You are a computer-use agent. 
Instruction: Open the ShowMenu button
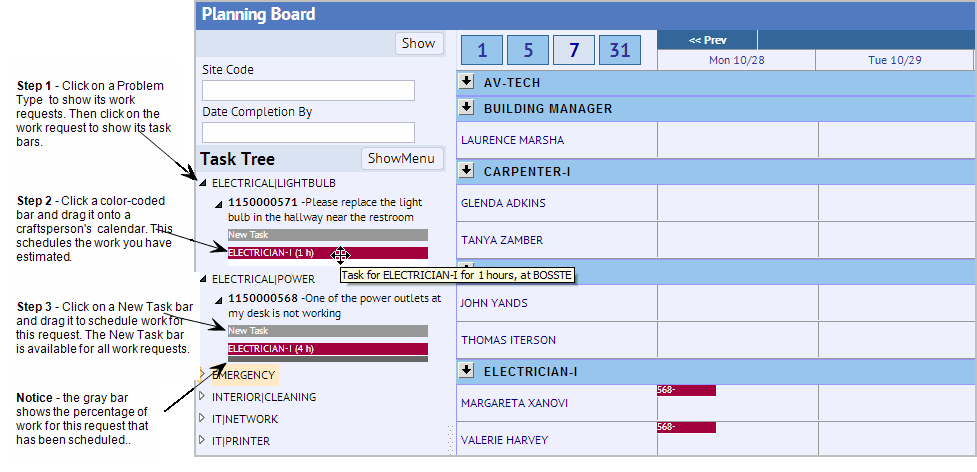pos(401,158)
